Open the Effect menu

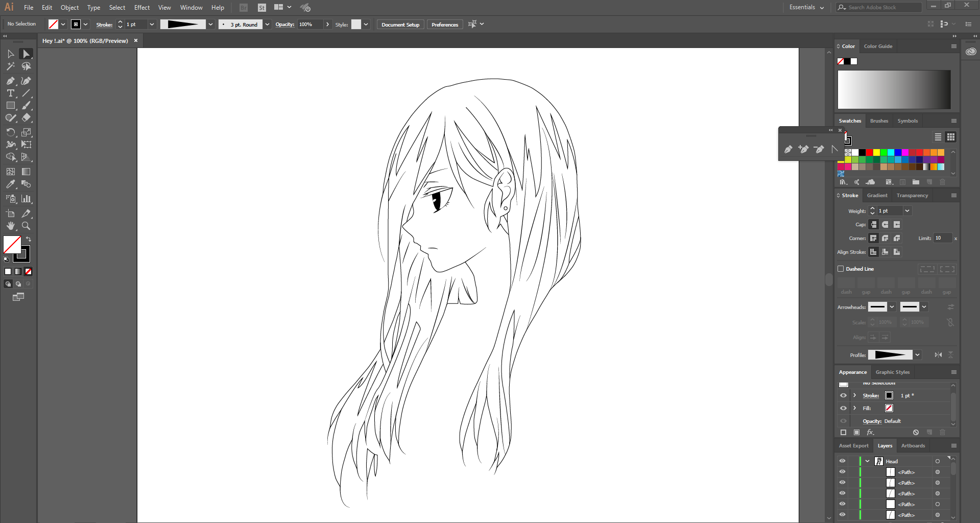tap(142, 7)
